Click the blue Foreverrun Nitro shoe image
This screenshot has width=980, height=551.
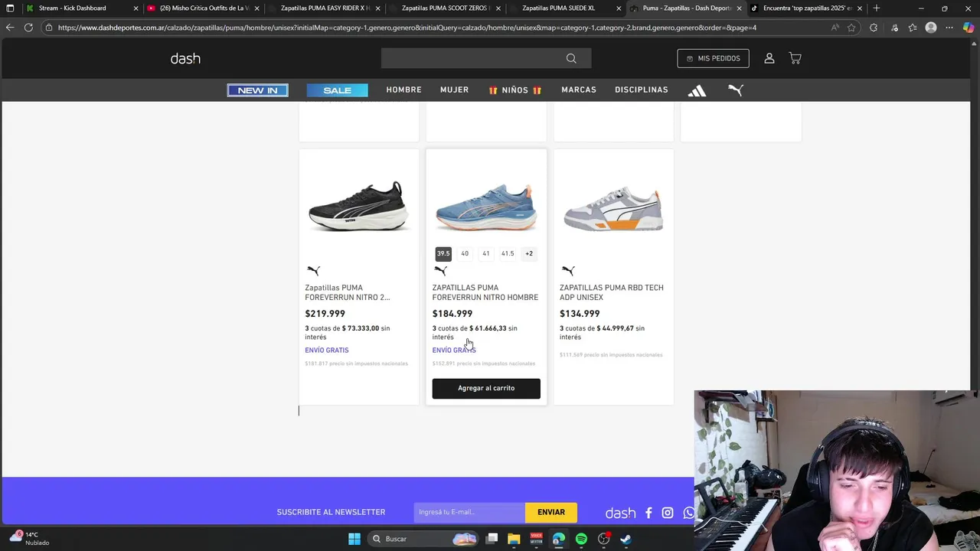[x=486, y=207]
